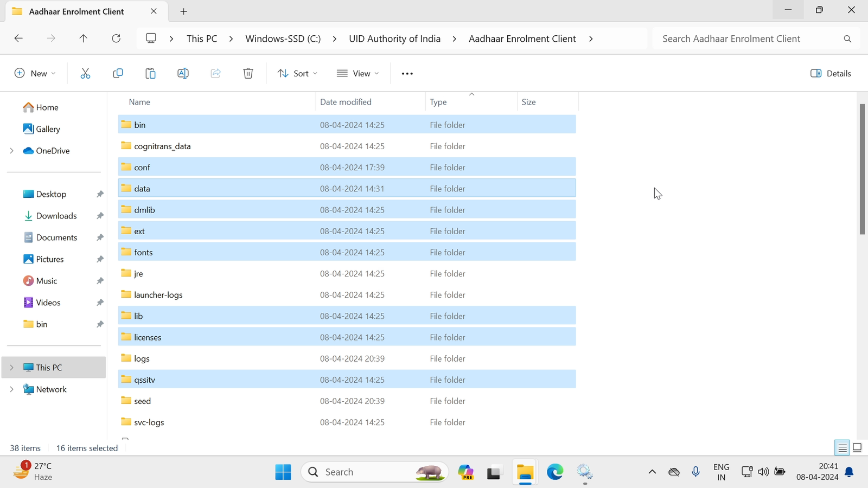Go up one folder level arrow
This screenshot has width=868, height=488.
point(83,38)
